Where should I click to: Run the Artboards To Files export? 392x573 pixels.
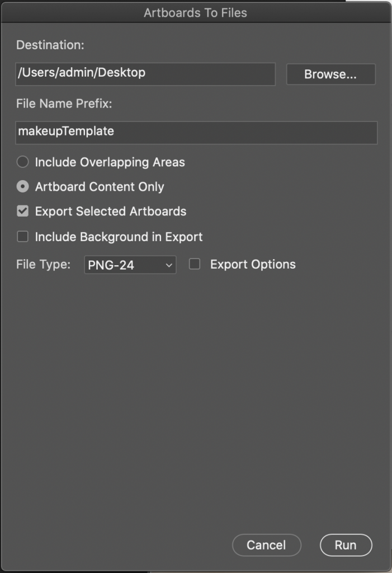click(346, 545)
